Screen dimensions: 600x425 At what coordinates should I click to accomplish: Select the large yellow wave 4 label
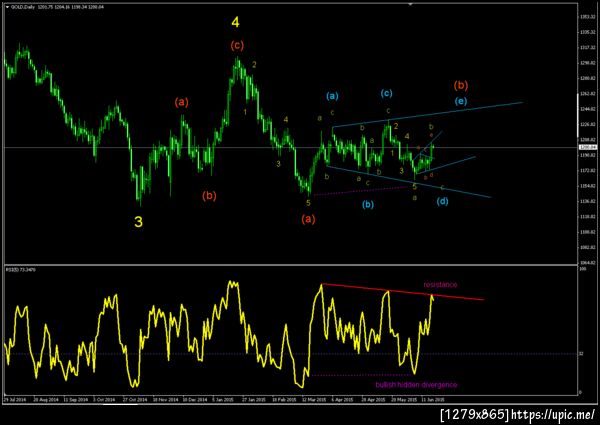tap(235, 22)
